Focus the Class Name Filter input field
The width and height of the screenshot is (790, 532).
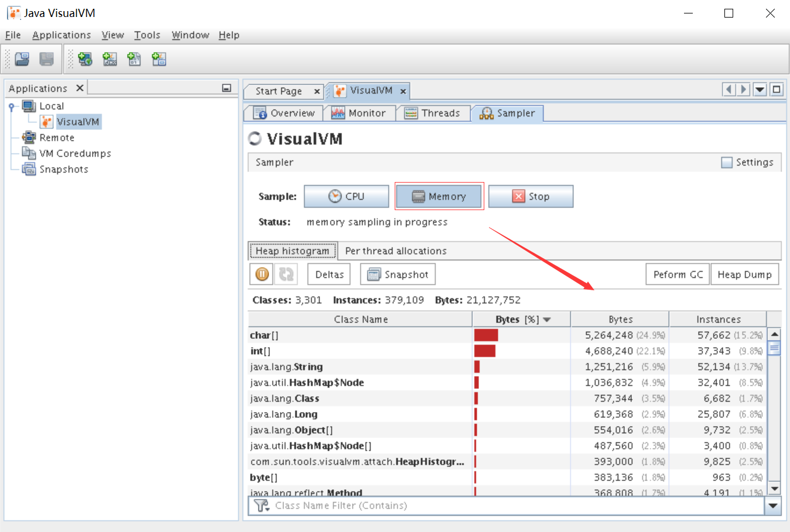pos(515,506)
